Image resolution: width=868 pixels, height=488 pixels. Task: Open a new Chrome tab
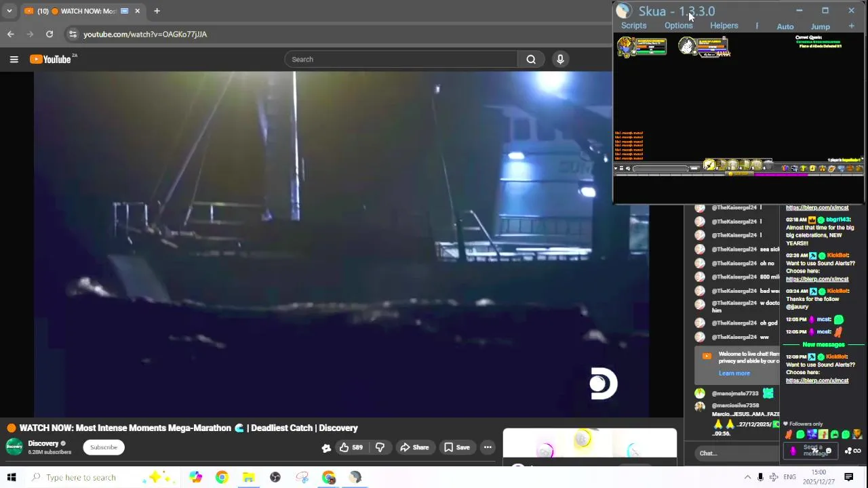(x=157, y=11)
